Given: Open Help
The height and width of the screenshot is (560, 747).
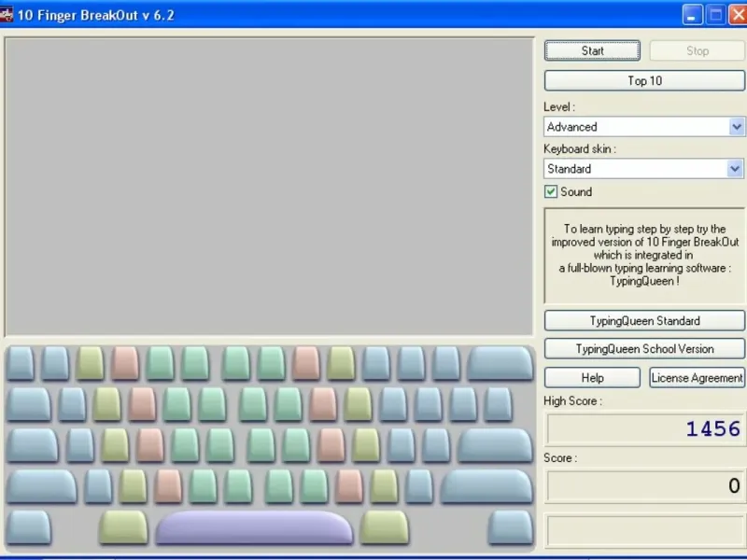Looking at the screenshot, I should click(592, 378).
